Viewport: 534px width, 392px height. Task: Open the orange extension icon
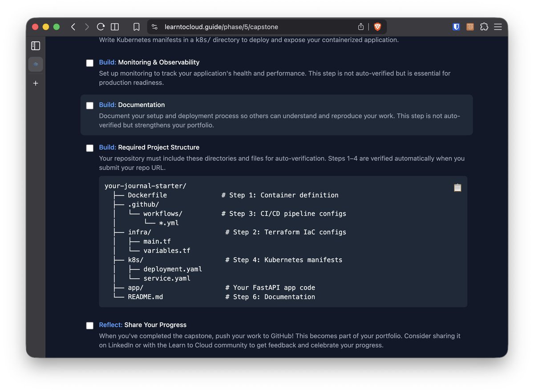coord(470,27)
